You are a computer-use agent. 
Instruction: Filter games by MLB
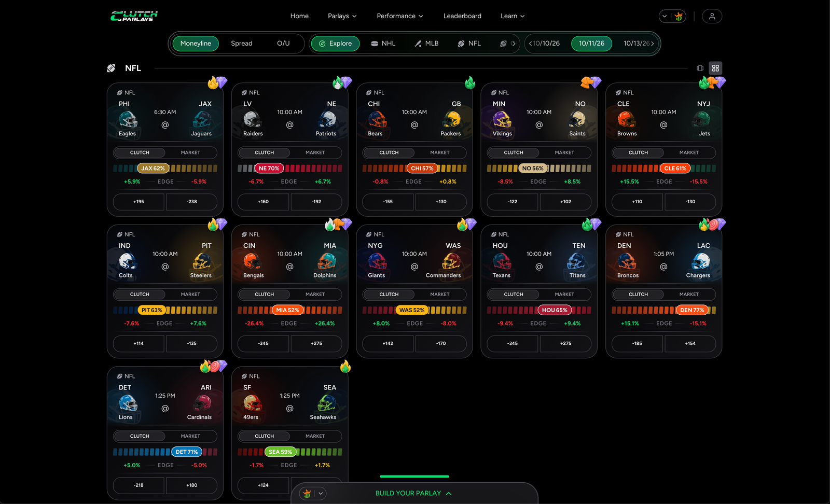point(426,44)
